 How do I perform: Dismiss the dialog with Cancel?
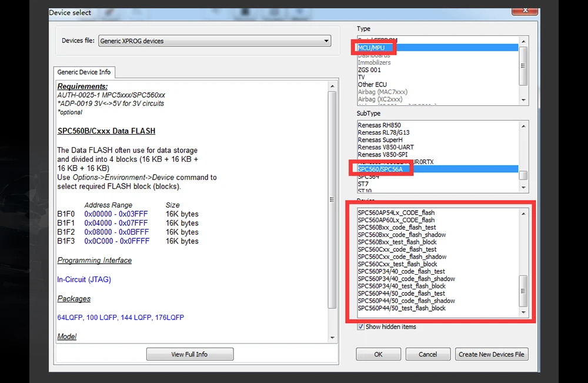(x=428, y=354)
